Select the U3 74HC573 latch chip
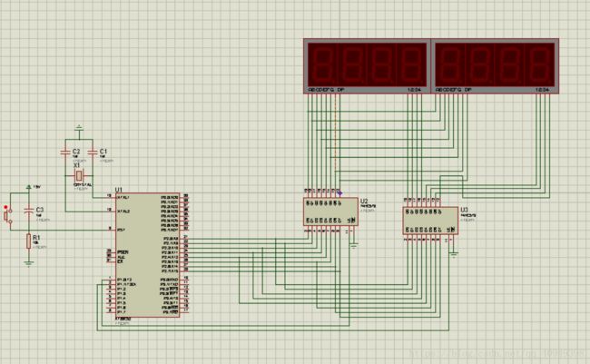This screenshot has width=590, height=364. click(x=430, y=221)
